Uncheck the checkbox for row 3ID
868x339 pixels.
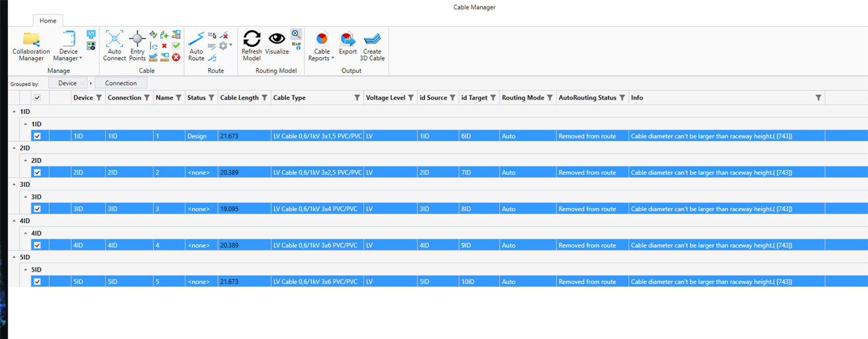point(38,209)
